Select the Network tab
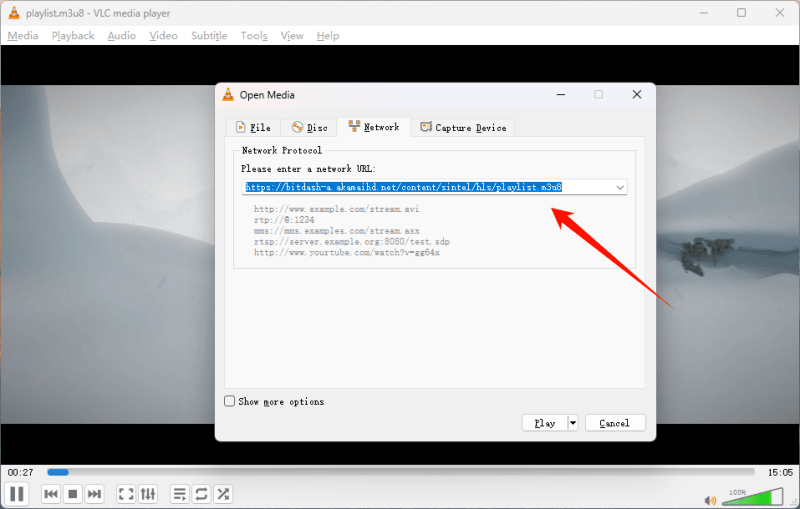 (373, 127)
